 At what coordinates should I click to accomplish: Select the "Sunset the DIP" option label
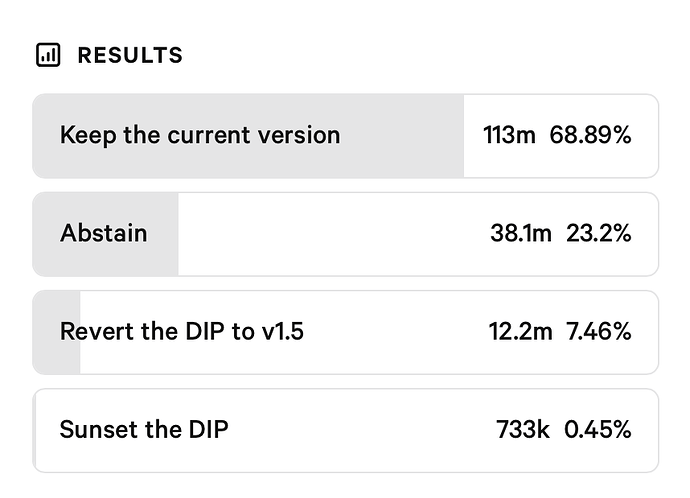pyautogui.click(x=144, y=429)
